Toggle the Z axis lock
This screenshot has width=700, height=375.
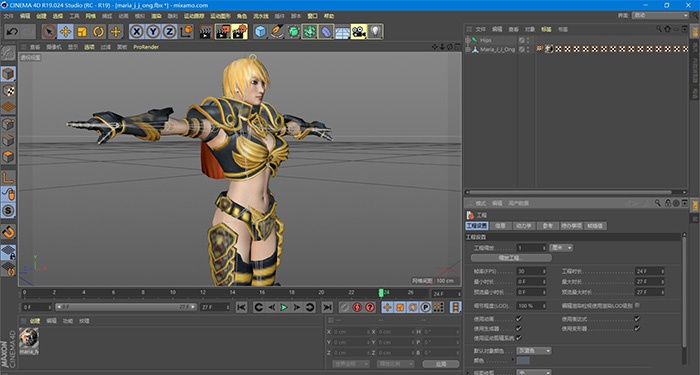pyautogui.click(x=169, y=32)
